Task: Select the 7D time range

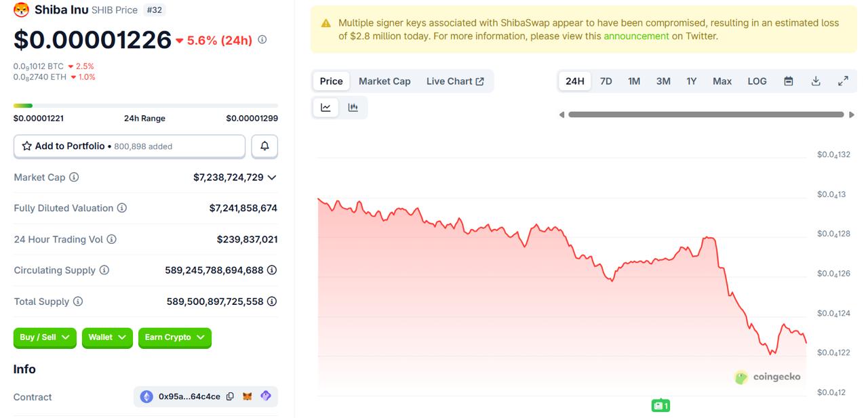Action: click(x=606, y=81)
